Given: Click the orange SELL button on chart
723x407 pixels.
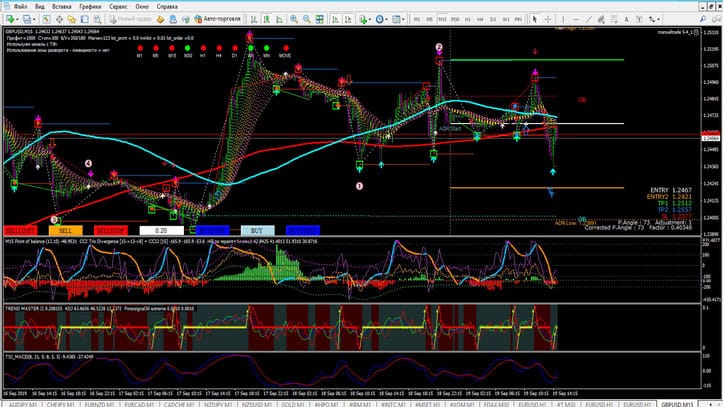Looking at the screenshot, I should point(65,229).
